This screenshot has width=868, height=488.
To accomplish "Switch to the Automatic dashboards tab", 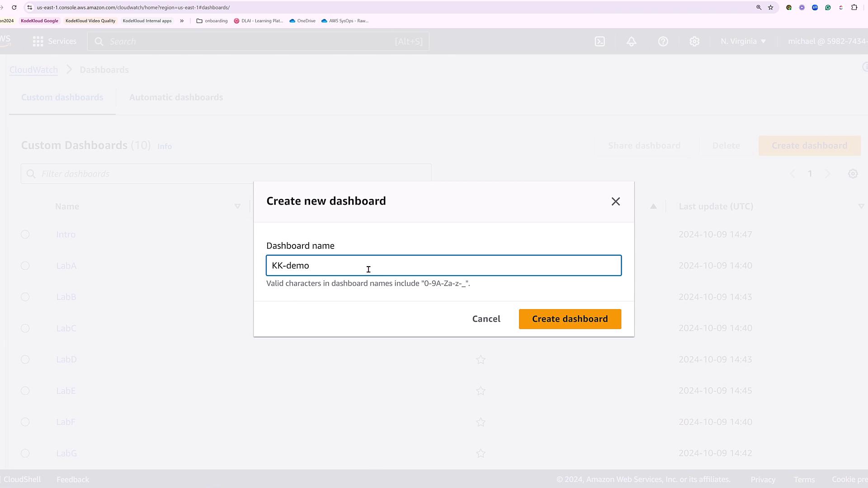I will [x=176, y=98].
